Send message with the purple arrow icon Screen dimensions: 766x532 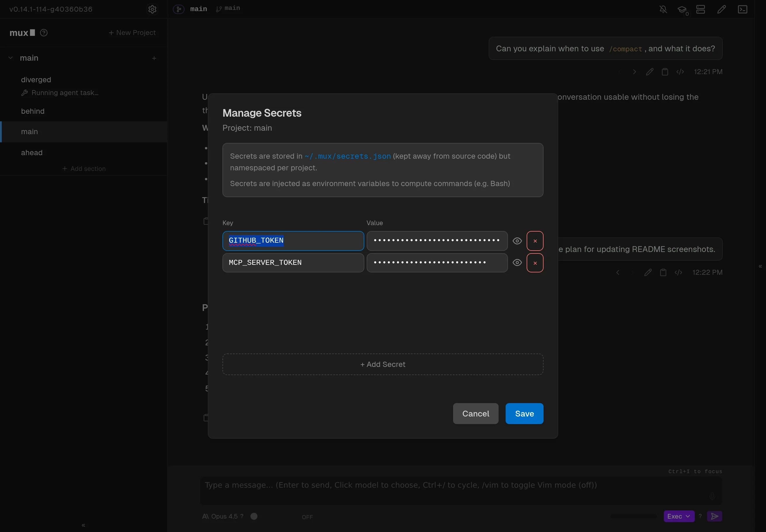point(715,516)
